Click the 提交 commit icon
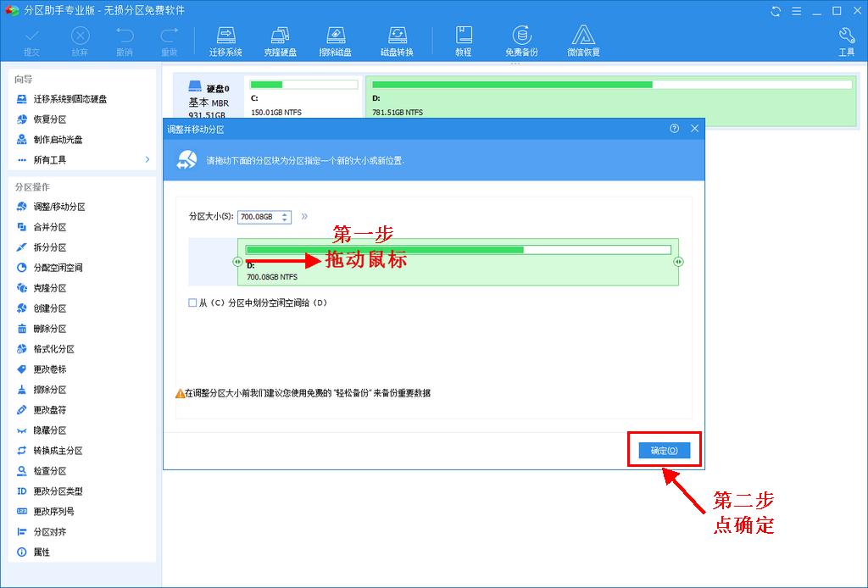This screenshot has width=868, height=588. pyautogui.click(x=32, y=40)
